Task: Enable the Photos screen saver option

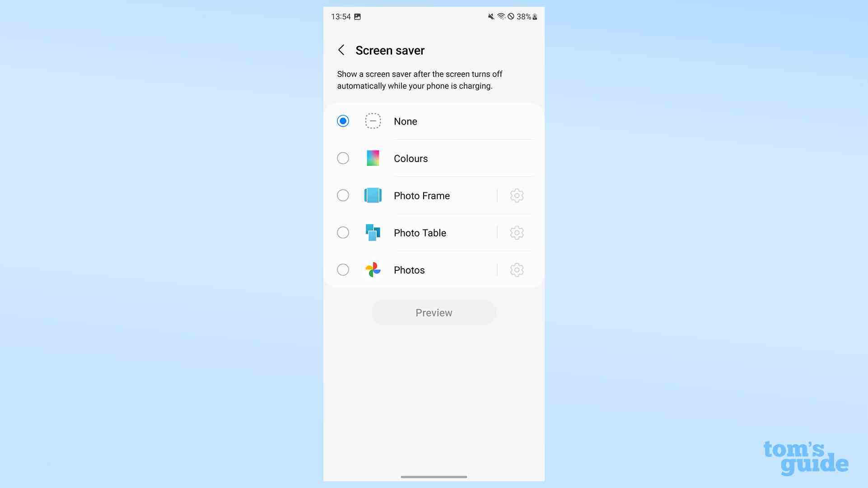Action: click(x=343, y=270)
